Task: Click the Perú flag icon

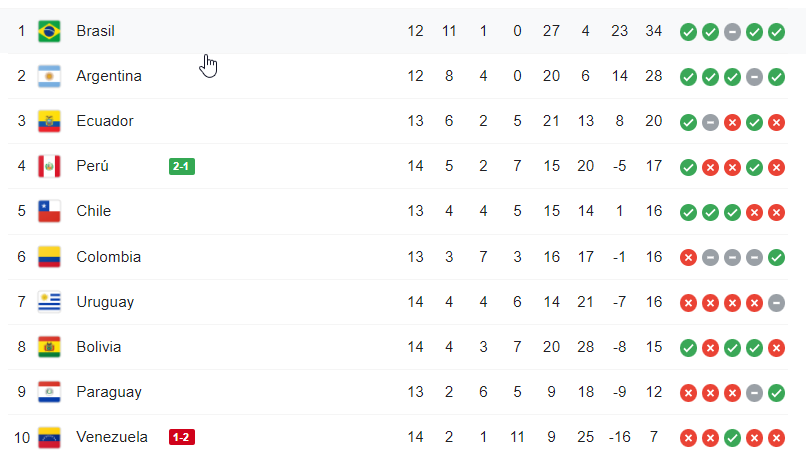Action: coord(49,166)
